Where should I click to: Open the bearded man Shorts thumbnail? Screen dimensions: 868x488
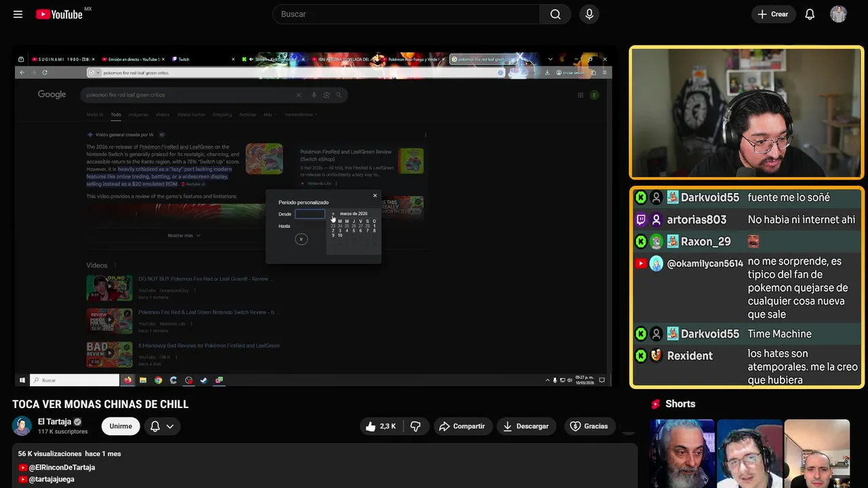pos(682,453)
